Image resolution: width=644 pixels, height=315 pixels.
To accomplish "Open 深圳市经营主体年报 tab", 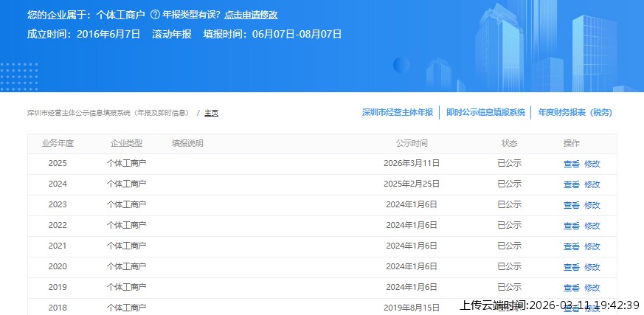I will click(x=397, y=112).
